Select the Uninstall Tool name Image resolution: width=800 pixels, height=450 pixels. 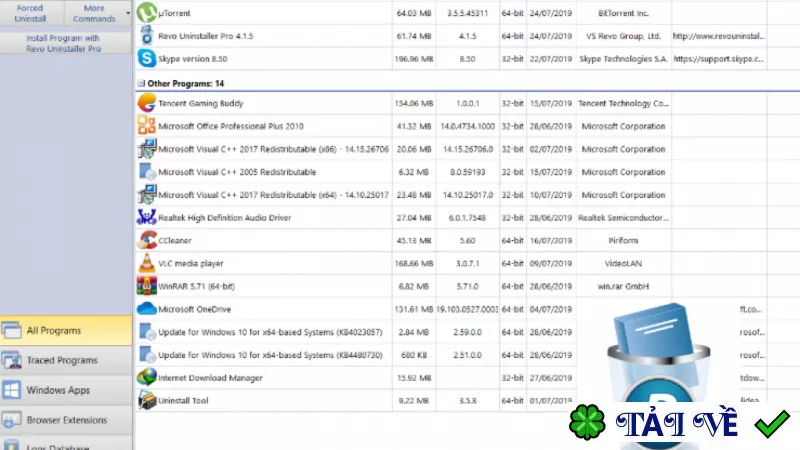point(183,401)
